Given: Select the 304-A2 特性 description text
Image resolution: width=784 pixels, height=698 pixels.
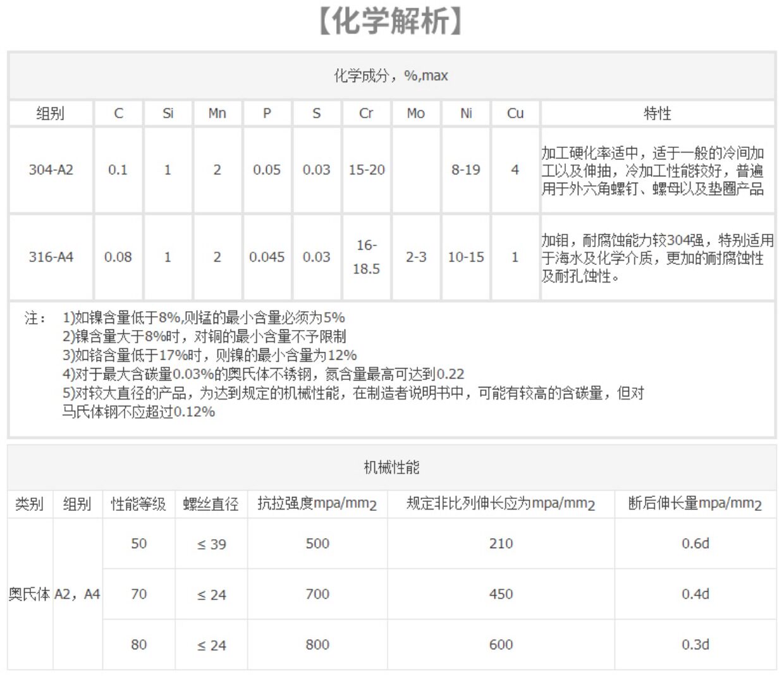Looking at the screenshot, I should (x=653, y=171).
